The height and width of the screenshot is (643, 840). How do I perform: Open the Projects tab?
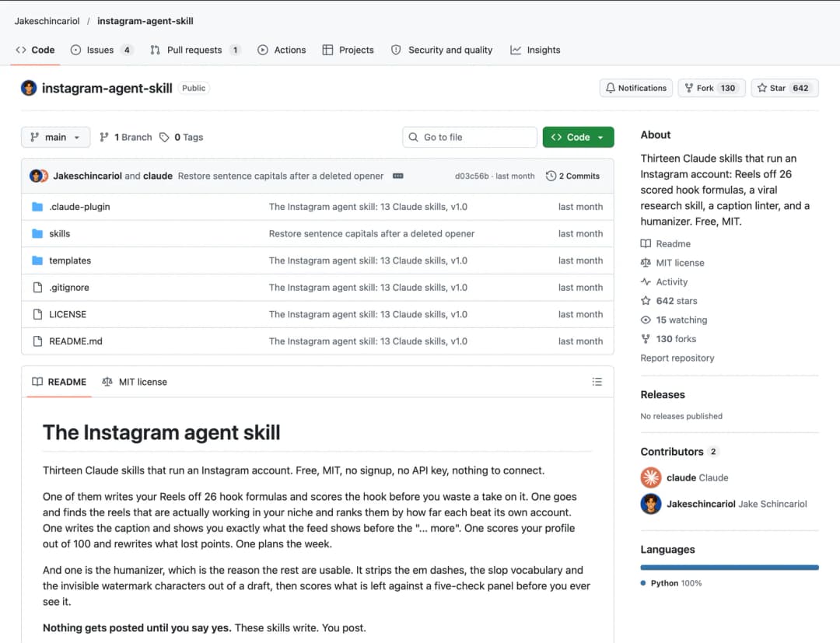click(348, 50)
